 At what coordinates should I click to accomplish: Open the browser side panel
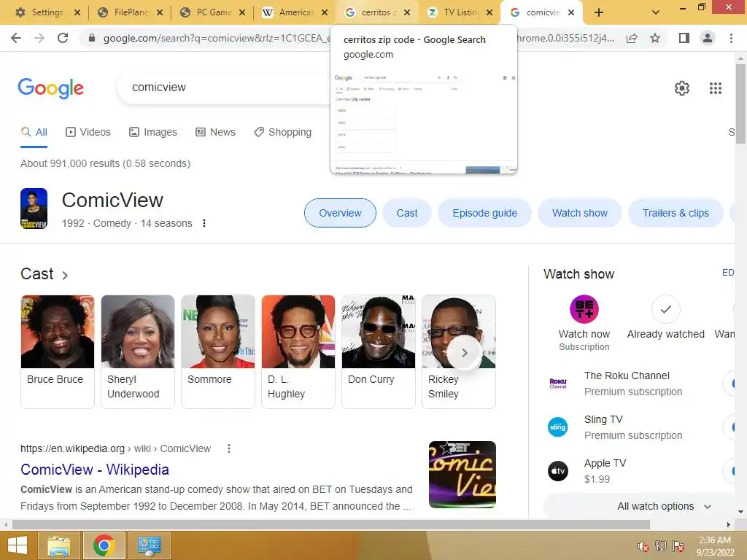point(684,38)
